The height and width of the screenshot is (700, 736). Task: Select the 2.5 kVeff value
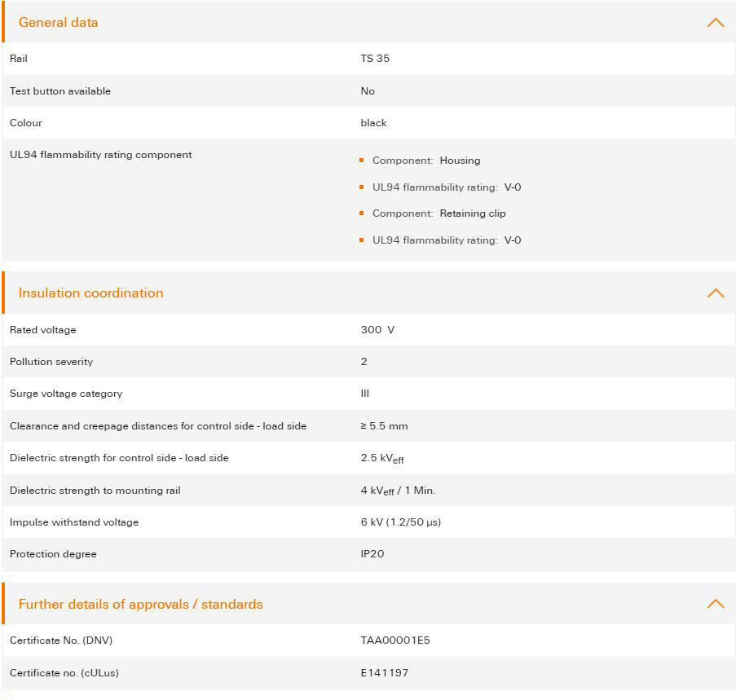click(x=382, y=458)
